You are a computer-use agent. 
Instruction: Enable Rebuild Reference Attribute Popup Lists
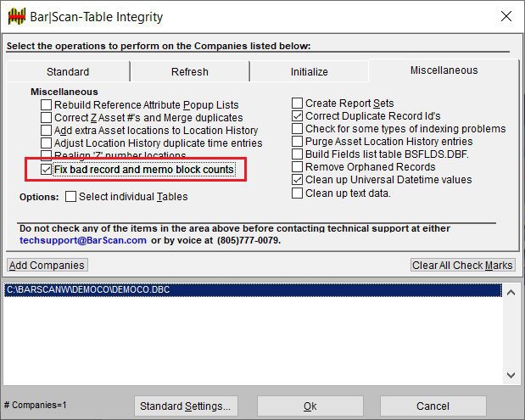pyautogui.click(x=46, y=105)
